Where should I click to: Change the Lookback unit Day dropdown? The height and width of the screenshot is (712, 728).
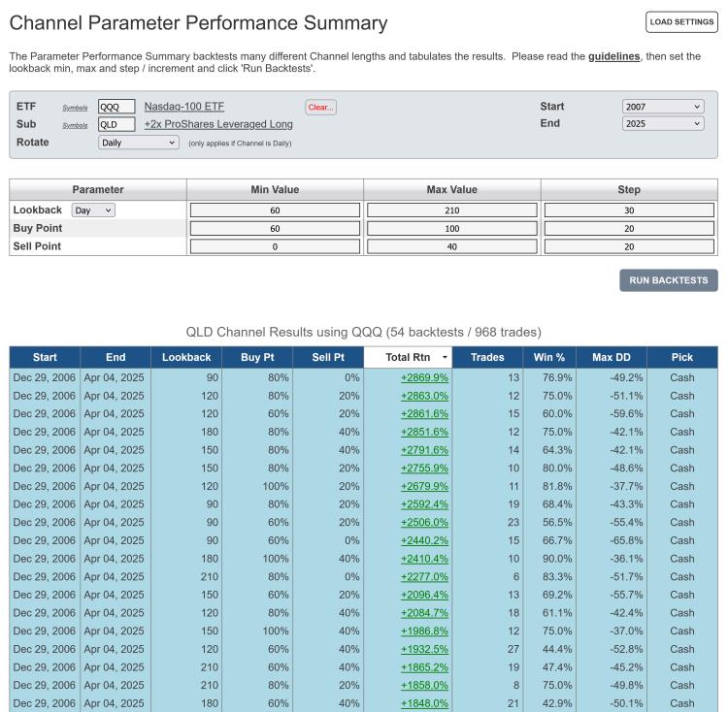(93, 210)
